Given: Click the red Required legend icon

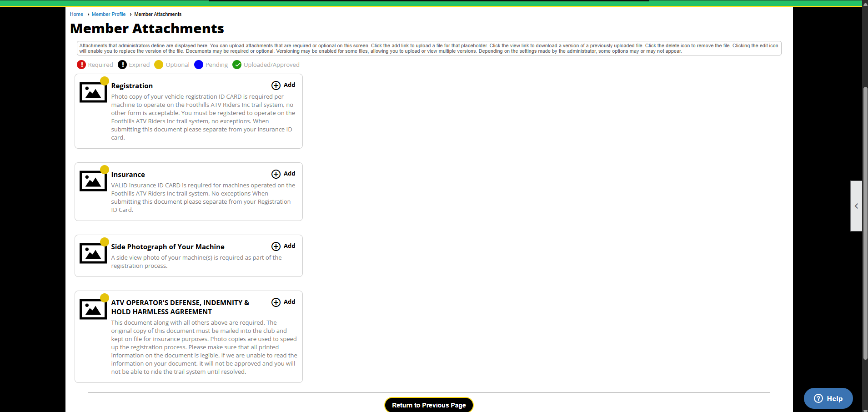Looking at the screenshot, I should click(81, 65).
